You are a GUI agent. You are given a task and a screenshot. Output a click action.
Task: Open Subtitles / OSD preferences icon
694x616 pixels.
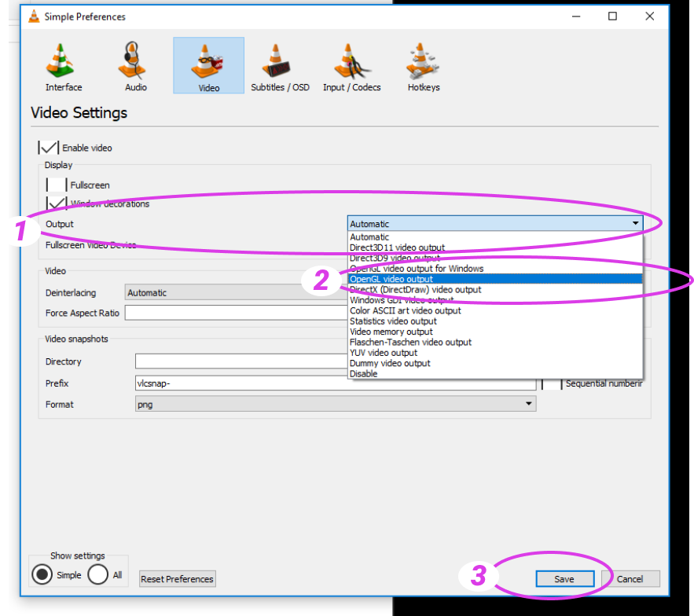pyautogui.click(x=280, y=67)
